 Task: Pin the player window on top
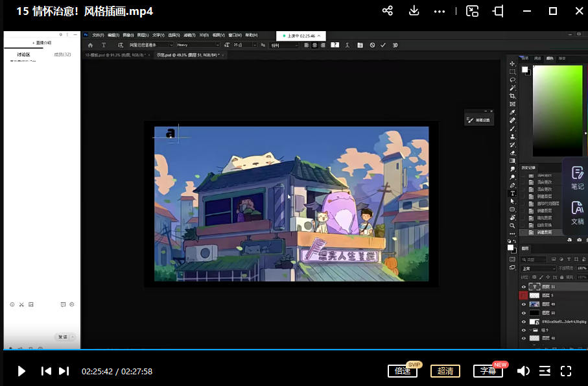498,11
